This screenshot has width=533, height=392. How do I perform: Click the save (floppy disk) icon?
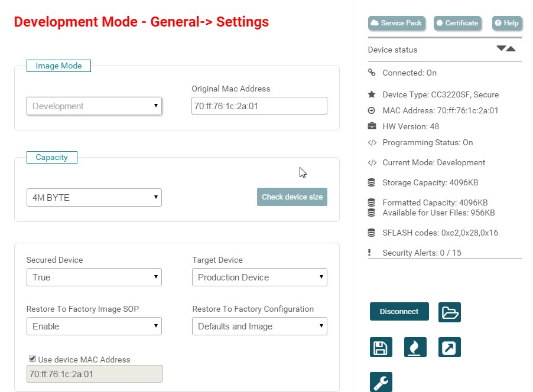coord(381,347)
